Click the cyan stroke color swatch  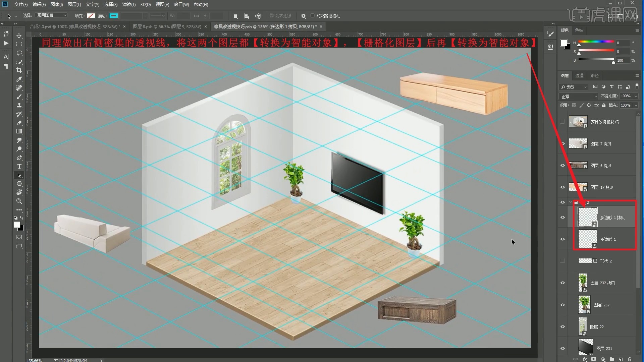pyautogui.click(x=114, y=16)
